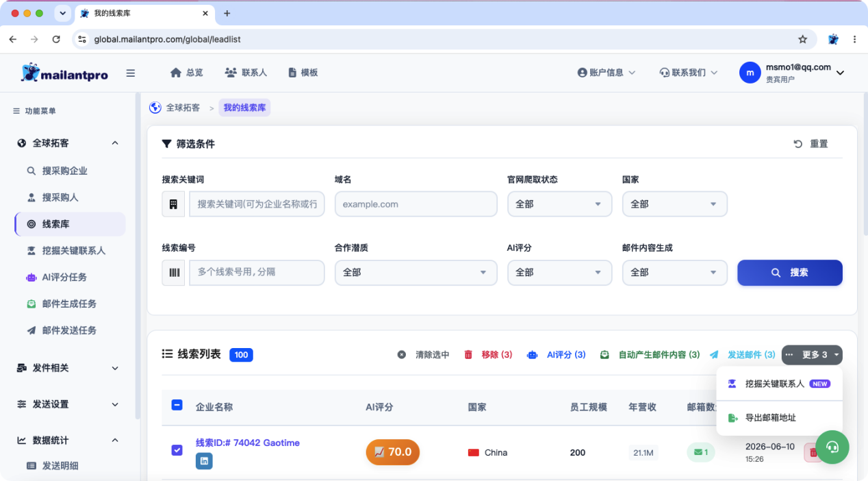Image resolution: width=868 pixels, height=481 pixels.
Task: Click the 21.1M annual revenue value
Action: 643,452
